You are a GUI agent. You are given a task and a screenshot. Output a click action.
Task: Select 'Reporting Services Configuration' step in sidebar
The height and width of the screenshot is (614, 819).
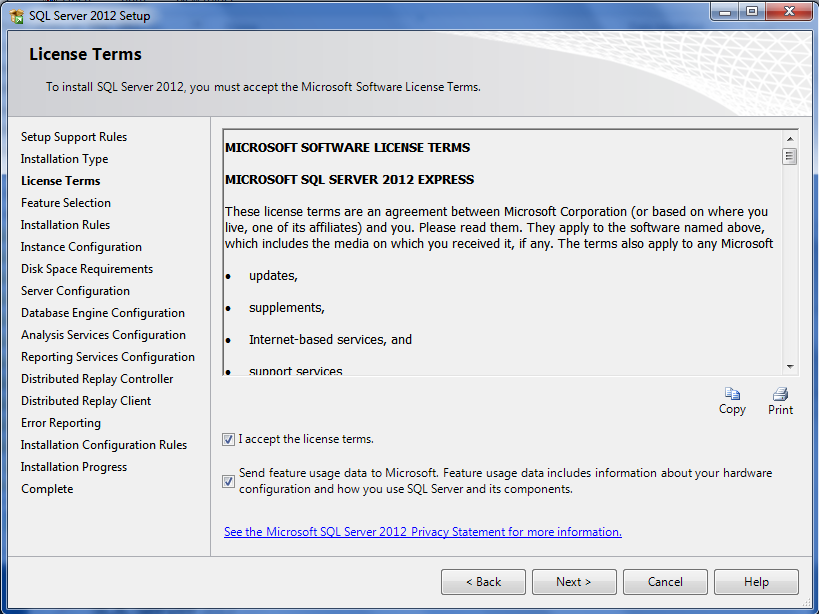tap(108, 357)
